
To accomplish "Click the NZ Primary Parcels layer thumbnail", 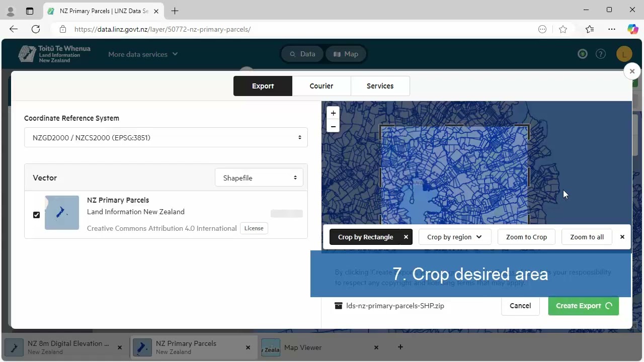I will (62, 213).
